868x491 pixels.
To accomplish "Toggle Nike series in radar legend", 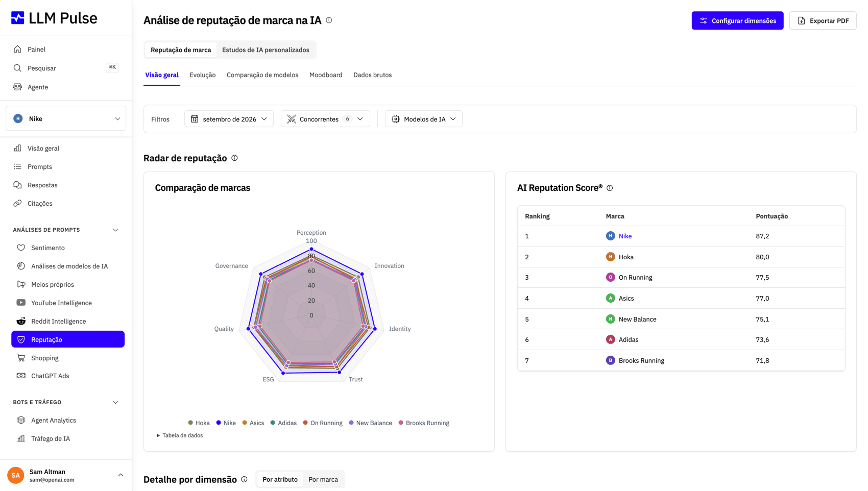I will tap(226, 423).
